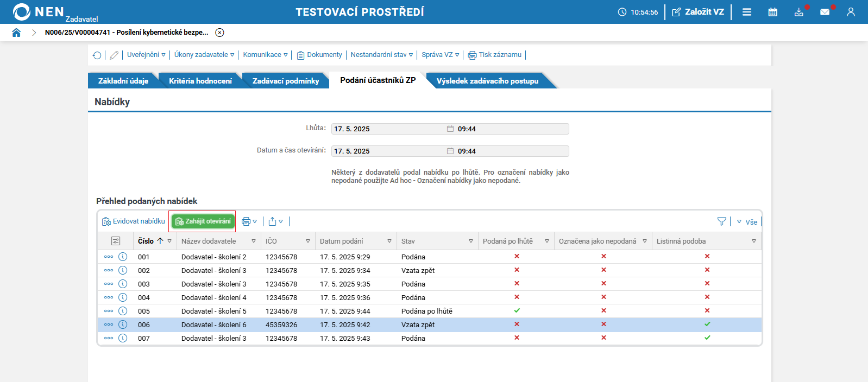868x382 pixels.
Task: Open the Uveřejnění dropdown menu
Action: pos(146,55)
